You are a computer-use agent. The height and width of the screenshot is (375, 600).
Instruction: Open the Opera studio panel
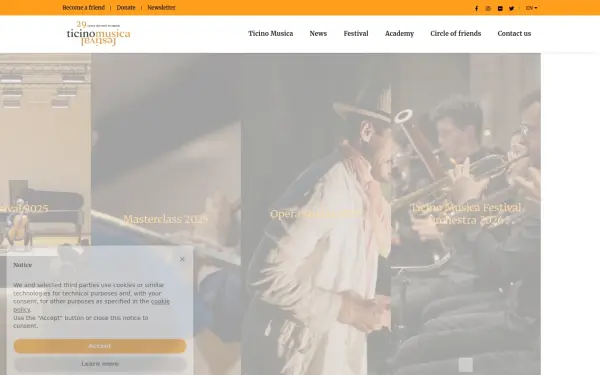point(316,214)
